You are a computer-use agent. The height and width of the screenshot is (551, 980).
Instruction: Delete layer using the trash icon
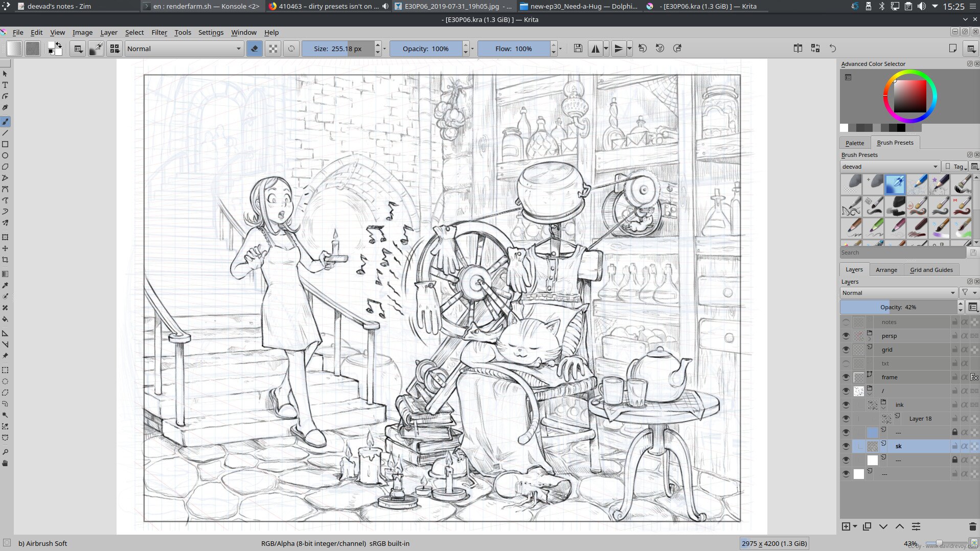pyautogui.click(x=972, y=526)
